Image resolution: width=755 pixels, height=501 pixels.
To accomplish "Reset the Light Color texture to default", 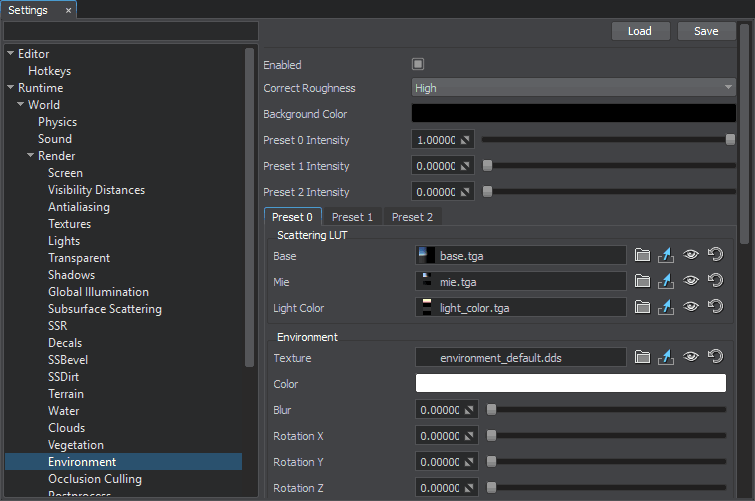I will click(715, 307).
